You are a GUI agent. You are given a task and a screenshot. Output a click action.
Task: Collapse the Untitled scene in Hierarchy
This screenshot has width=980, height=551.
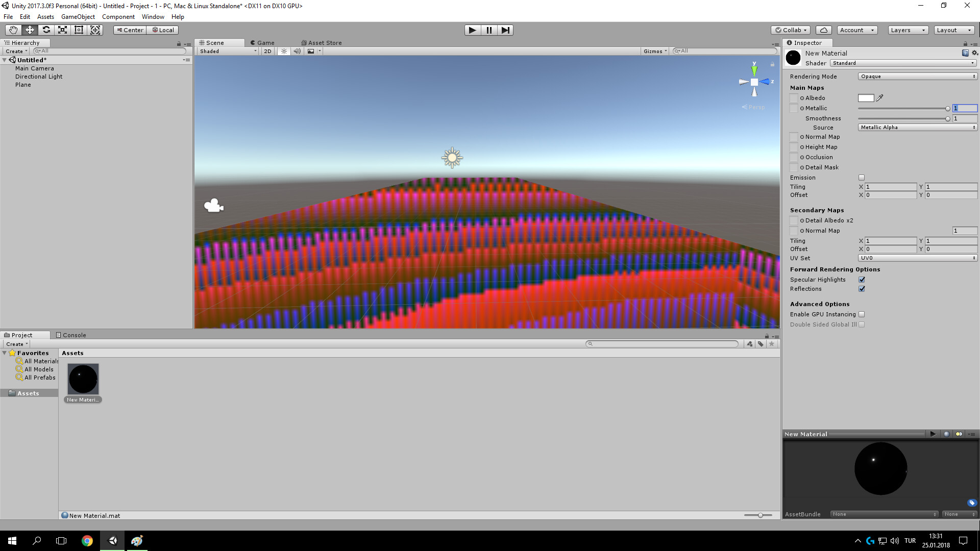pyautogui.click(x=5, y=60)
